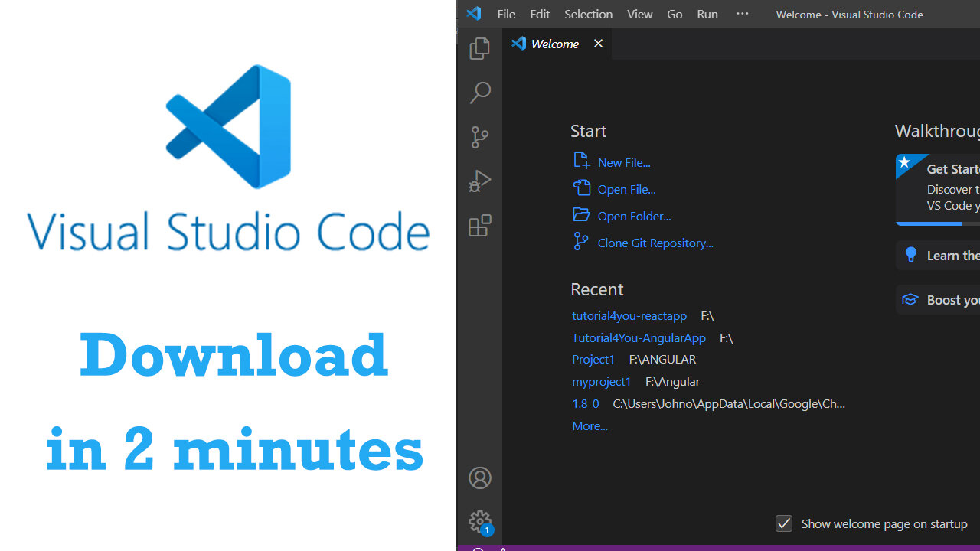Click the New File icon under Start
This screenshot has width=980, height=551.
click(581, 161)
